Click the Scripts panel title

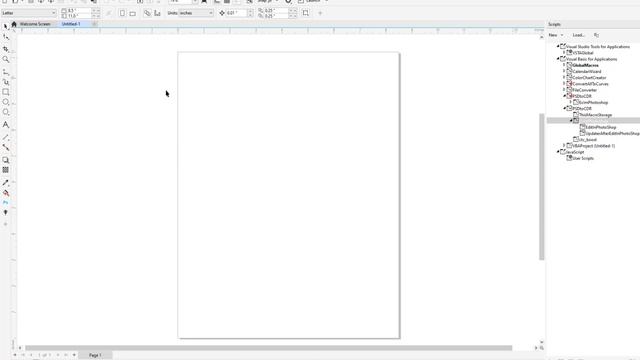[x=554, y=24]
